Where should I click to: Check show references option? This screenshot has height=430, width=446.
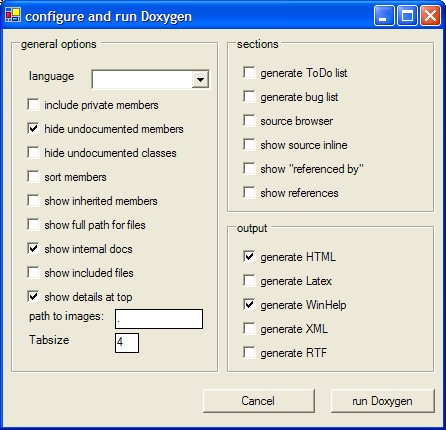coord(250,193)
